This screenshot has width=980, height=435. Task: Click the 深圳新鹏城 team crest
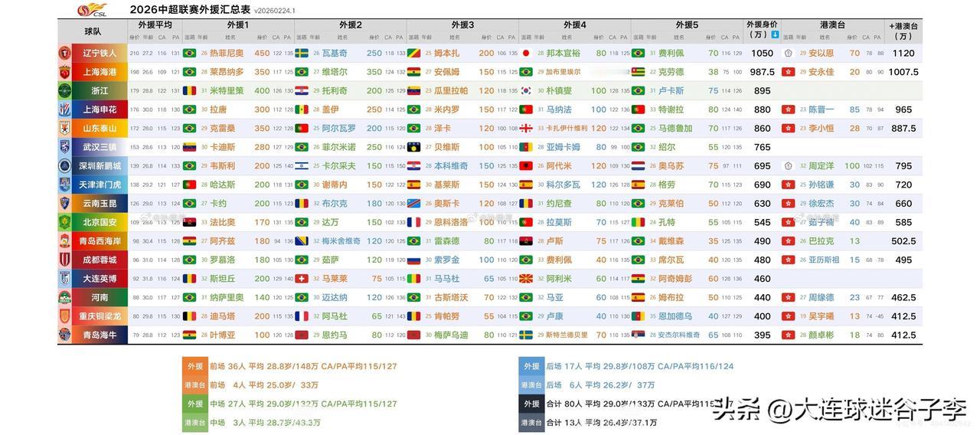65,165
